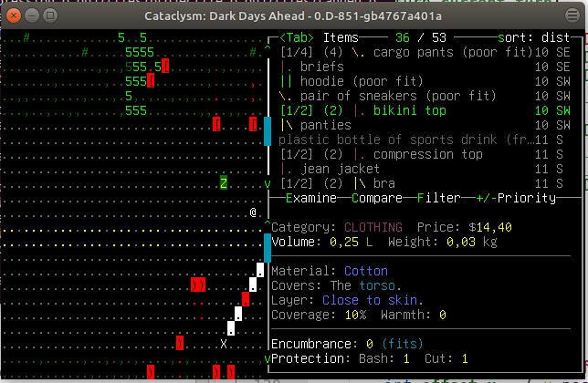Choose the Examine action

[x=311, y=198]
